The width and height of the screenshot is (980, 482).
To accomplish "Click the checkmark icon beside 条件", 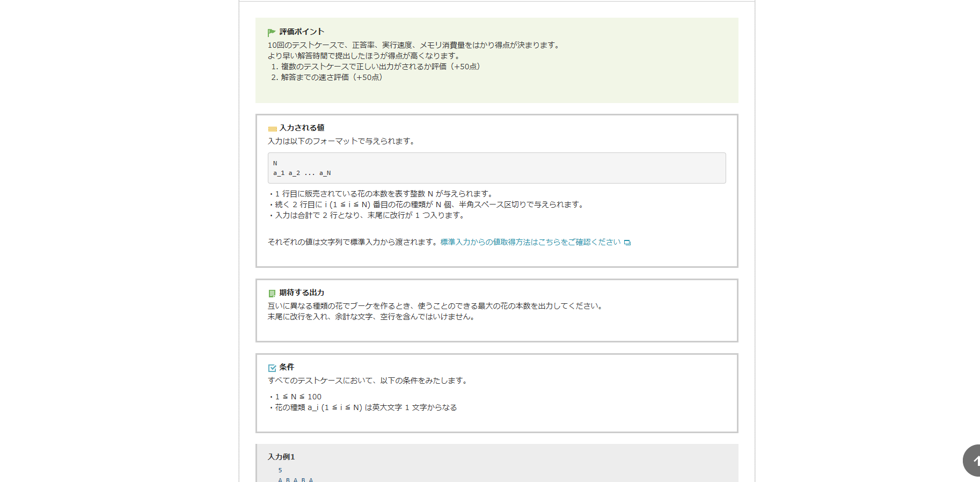I will (x=272, y=368).
